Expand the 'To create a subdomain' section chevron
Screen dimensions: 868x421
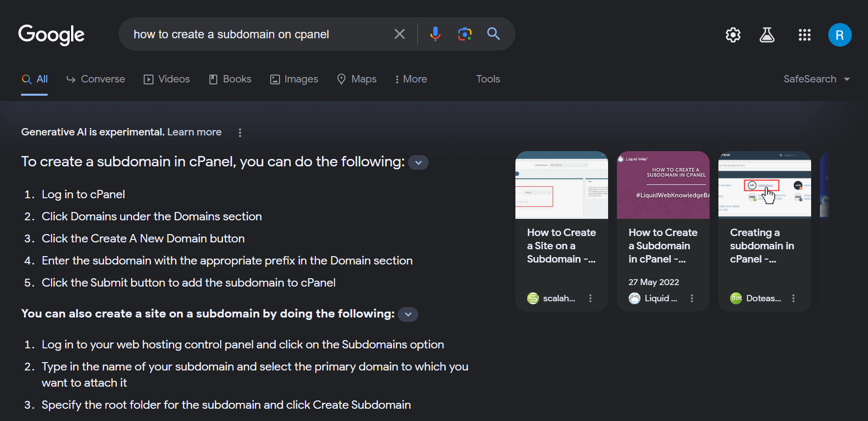(x=418, y=162)
